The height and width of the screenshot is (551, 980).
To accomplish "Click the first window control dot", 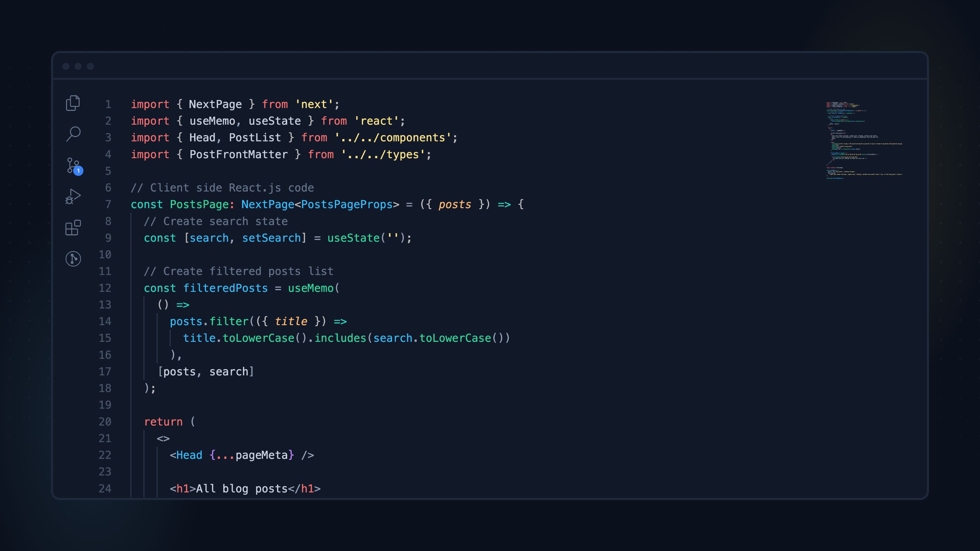I will [66, 67].
